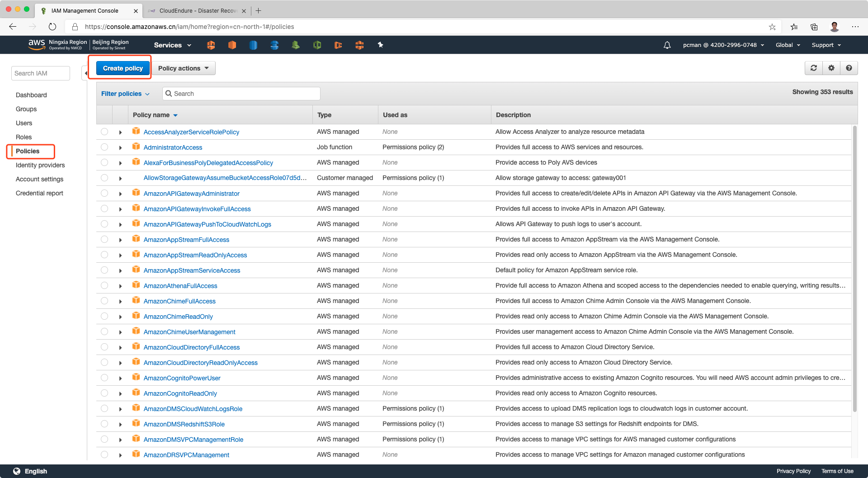Screen dimensions: 868x478
Task: Expand the AccessAnalyzerServiceRolePolicy row
Action: 120,132
